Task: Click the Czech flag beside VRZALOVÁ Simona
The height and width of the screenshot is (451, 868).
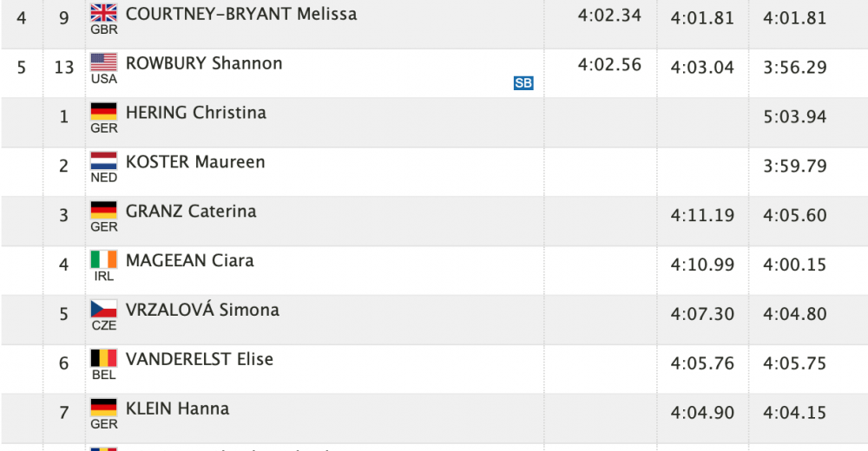Action: point(103,309)
